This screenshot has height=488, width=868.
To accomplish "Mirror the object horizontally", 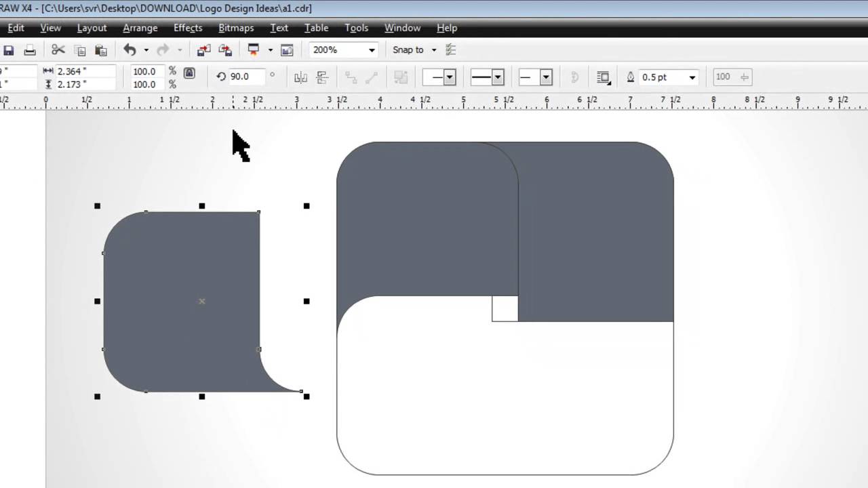I will click(300, 77).
